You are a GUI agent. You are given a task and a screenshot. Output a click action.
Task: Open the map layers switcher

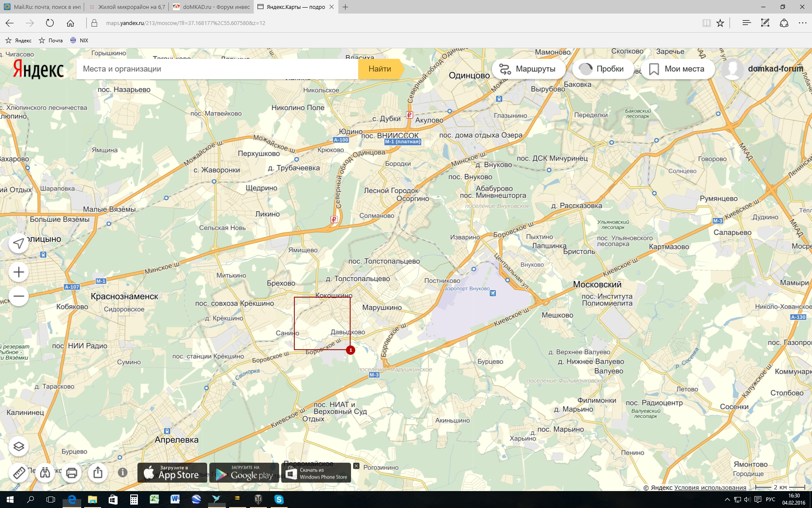pos(19,447)
